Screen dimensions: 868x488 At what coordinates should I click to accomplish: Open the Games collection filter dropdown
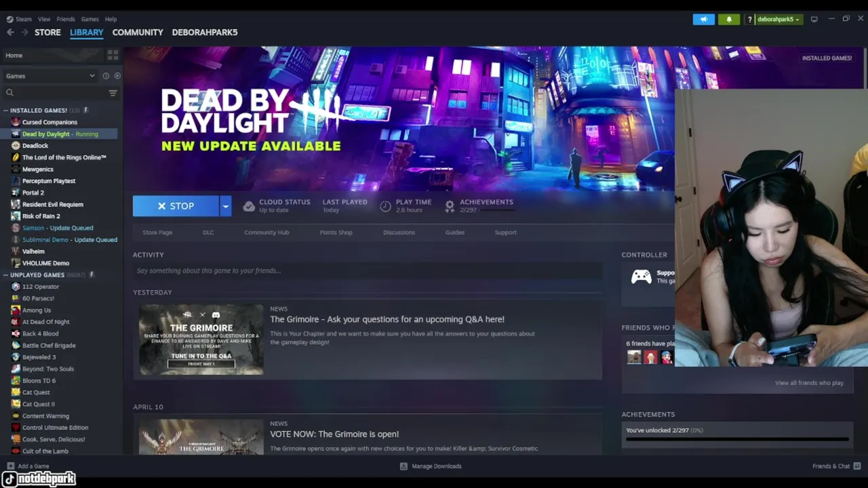(x=51, y=76)
